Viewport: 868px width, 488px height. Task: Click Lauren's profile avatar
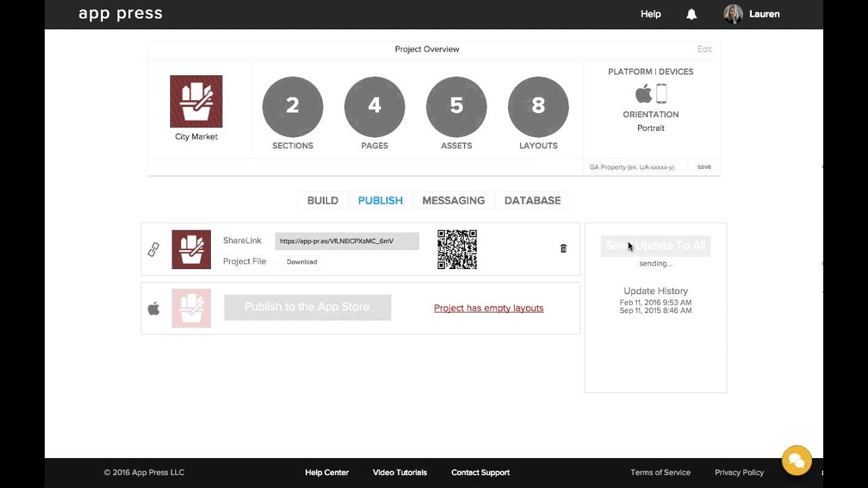[733, 14]
